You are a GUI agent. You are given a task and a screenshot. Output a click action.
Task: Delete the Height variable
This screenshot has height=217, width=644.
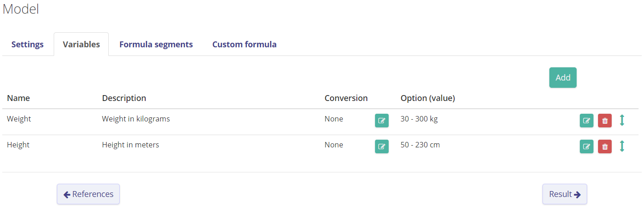[x=604, y=146]
